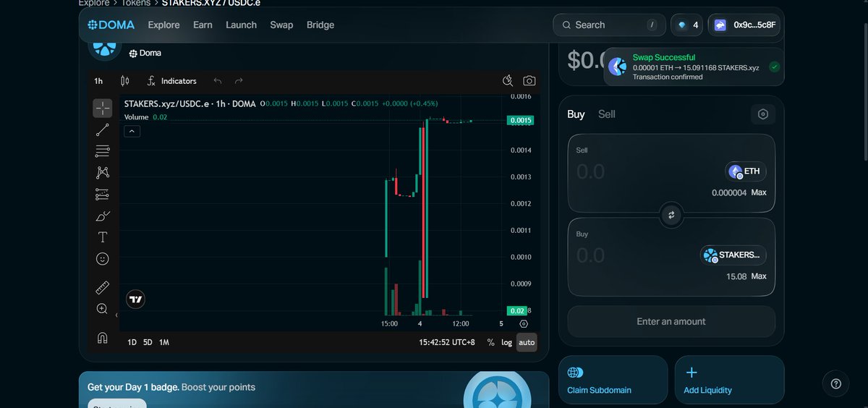Viewport: 868px width, 408px height.
Task: Open the swap settings icon
Action: pyautogui.click(x=762, y=114)
